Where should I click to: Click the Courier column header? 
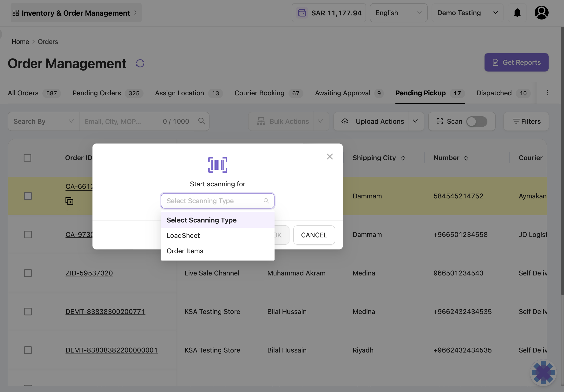pyautogui.click(x=531, y=158)
